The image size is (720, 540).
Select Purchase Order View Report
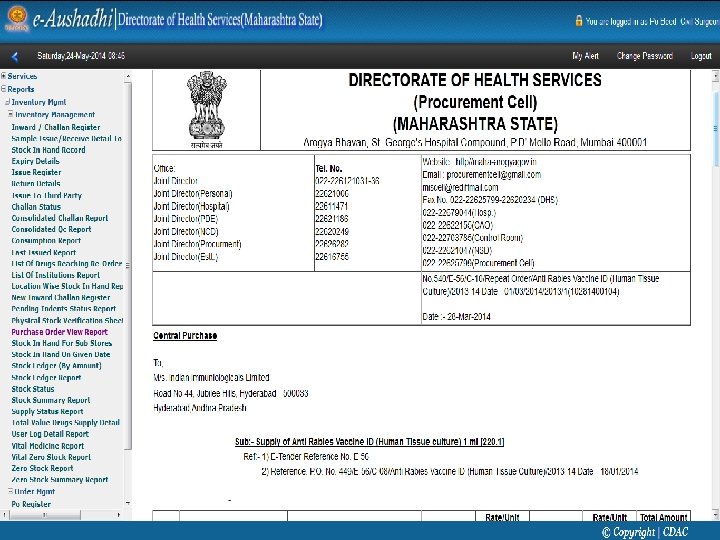point(60,332)
